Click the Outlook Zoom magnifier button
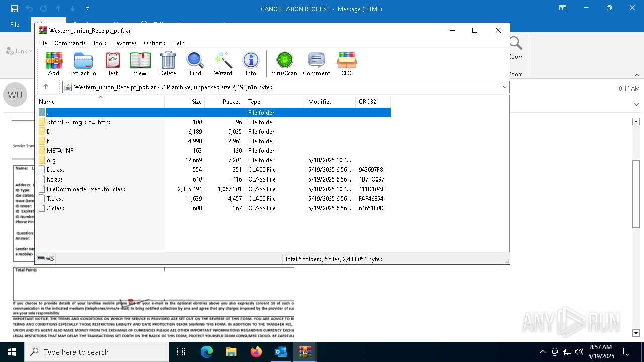The height and width of the screenshot is (362, 644). tap(516, 48)
